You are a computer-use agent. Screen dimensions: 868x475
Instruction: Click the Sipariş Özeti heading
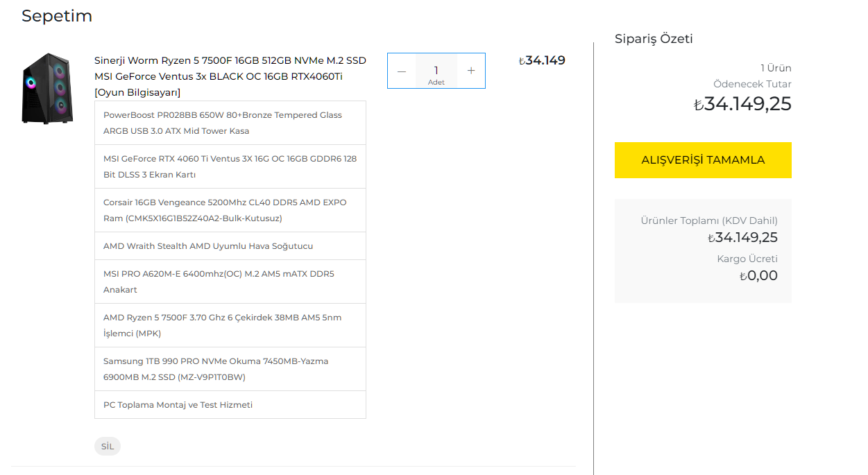[654, 39]
